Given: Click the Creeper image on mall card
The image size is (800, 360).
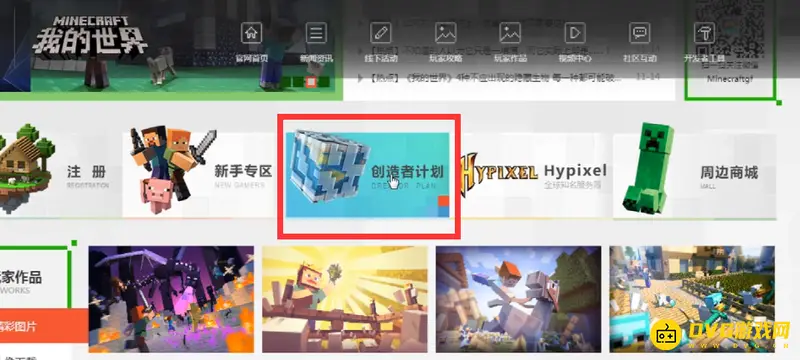Looking at the screenshot, I should (x=649, y=167).
